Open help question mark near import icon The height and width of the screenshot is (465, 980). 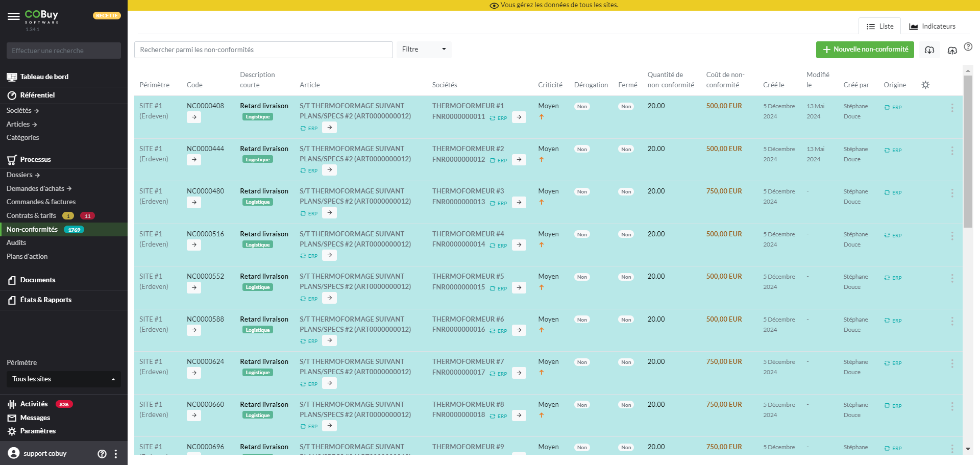coord(968,46)
